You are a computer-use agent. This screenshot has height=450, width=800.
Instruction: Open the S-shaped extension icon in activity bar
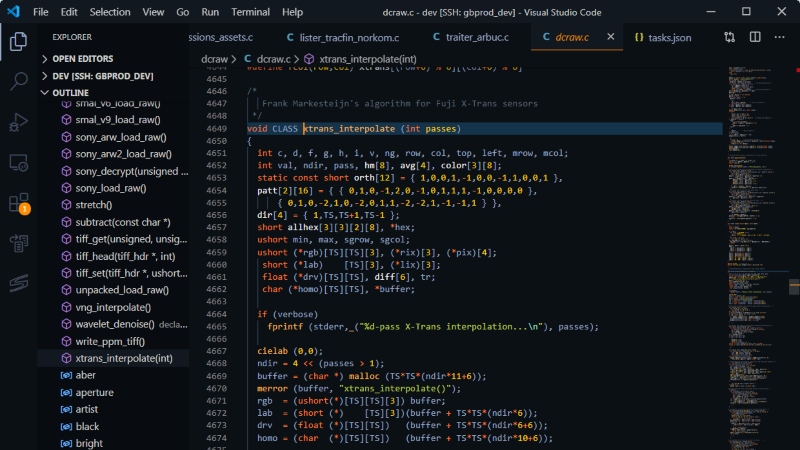point(18,283)
